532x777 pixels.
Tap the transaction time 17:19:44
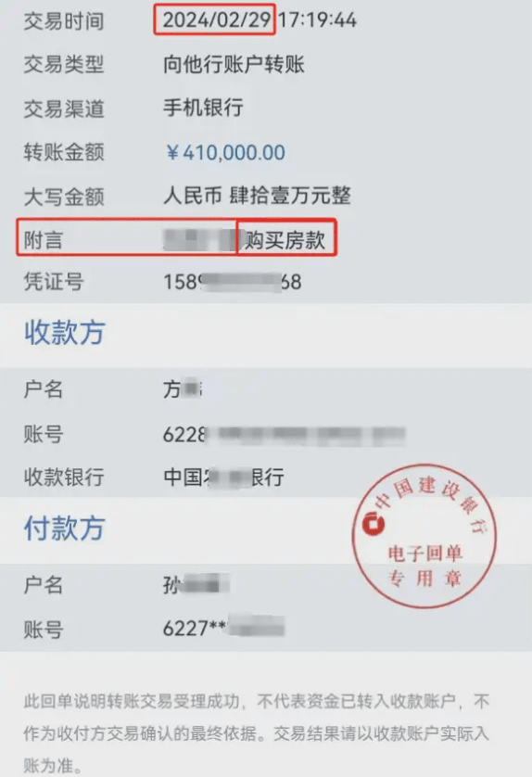(317, 19)
